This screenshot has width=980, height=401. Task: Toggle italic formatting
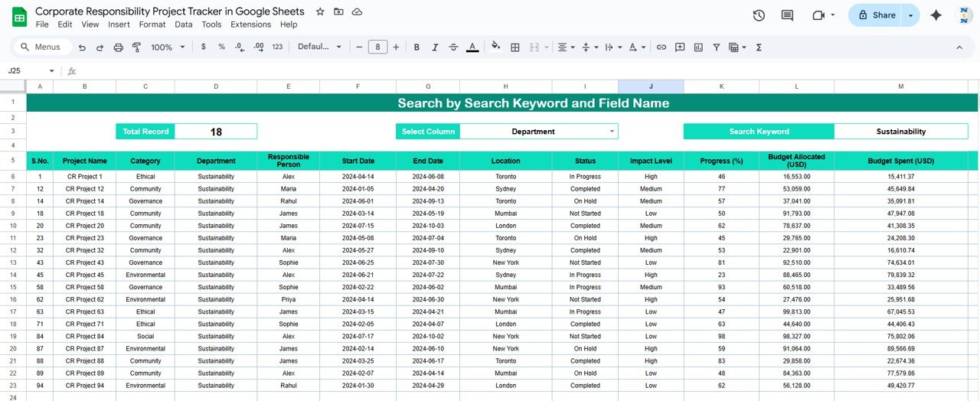click(435, 47)
